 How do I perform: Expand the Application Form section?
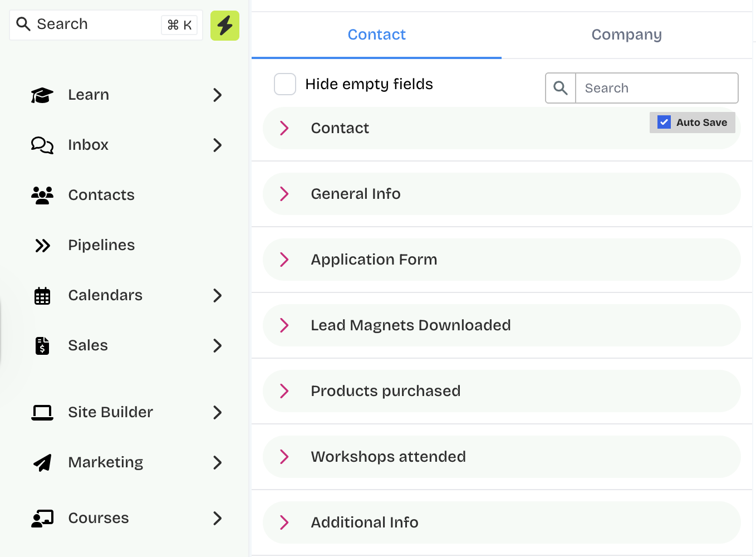(x=284, y=260)
